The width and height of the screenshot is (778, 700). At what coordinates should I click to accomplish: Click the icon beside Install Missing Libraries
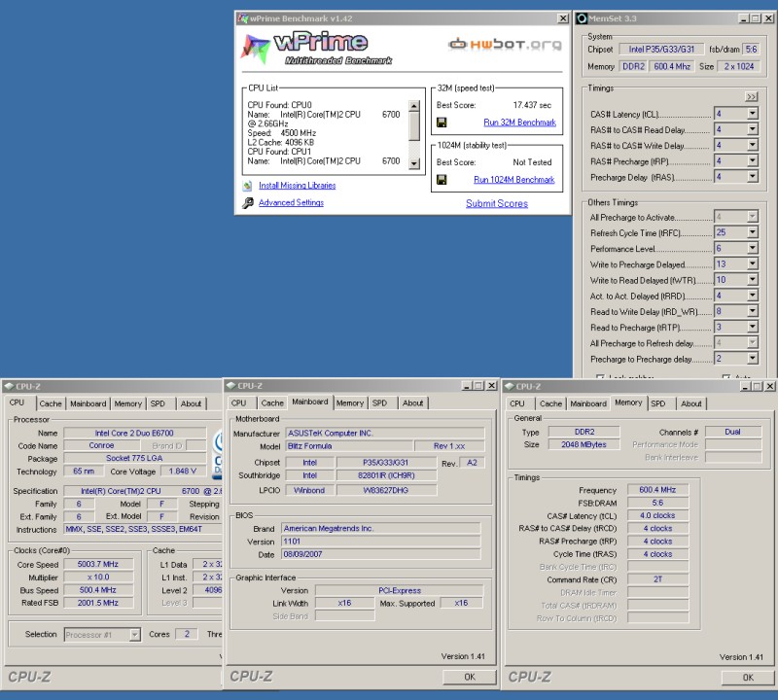[x=247, y=186]
